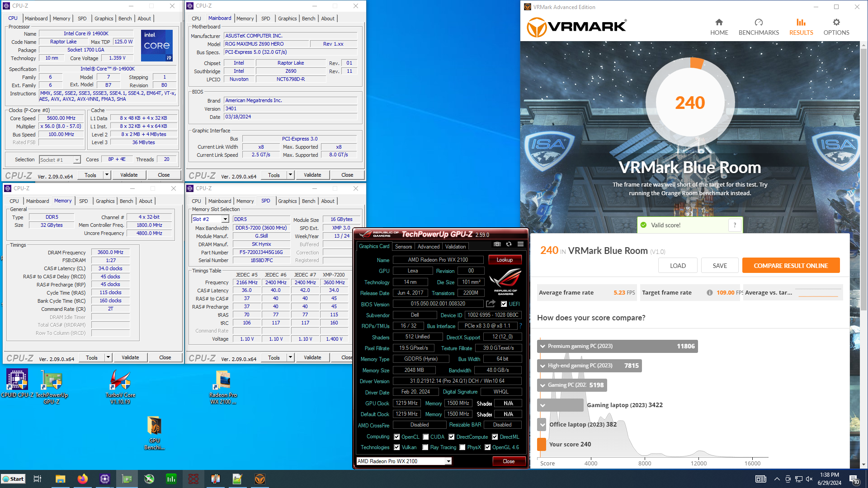This screenshot has height=488, width=868.
Task: Click the Close button in GPU-Z
Action: [x=509, y=461]
